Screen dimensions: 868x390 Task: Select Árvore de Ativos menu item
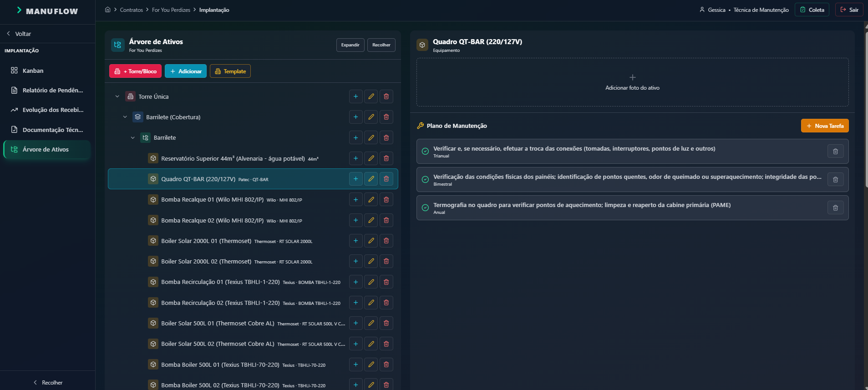coord(47,149)
